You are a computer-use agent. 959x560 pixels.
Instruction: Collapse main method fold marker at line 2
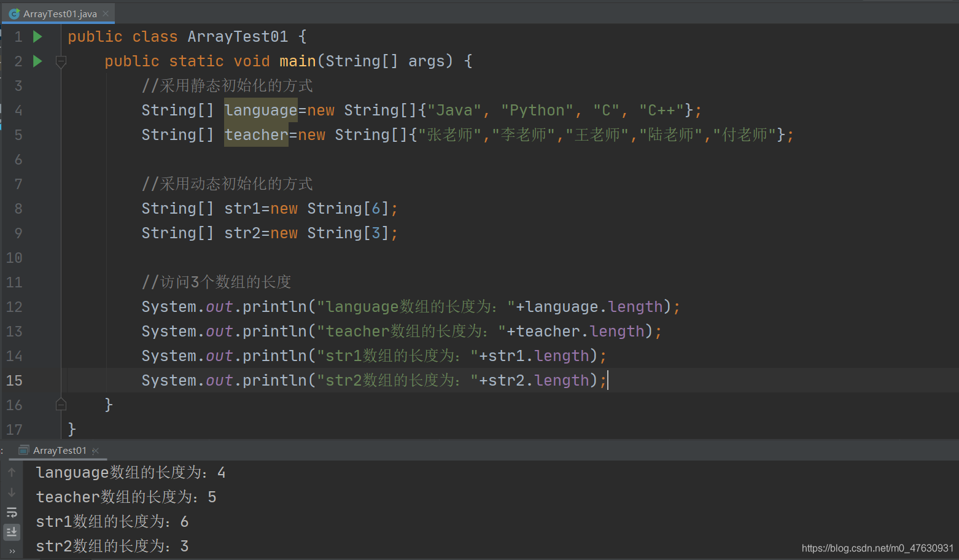[61, 61]
